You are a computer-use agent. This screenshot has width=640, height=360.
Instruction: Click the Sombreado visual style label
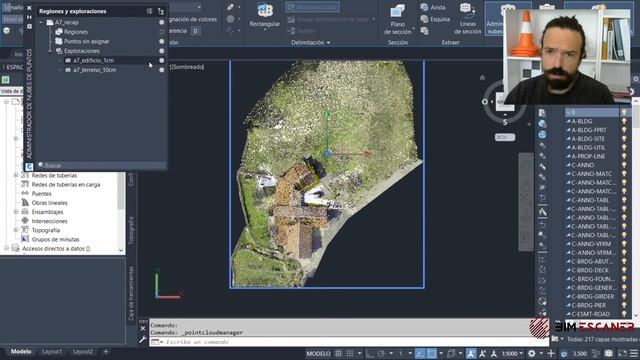[187, 67]
